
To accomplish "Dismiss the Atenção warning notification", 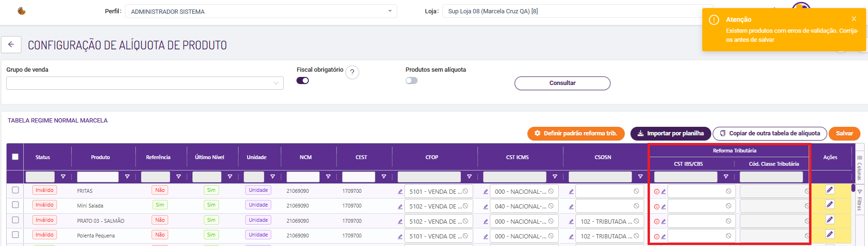I will [854, 19].
